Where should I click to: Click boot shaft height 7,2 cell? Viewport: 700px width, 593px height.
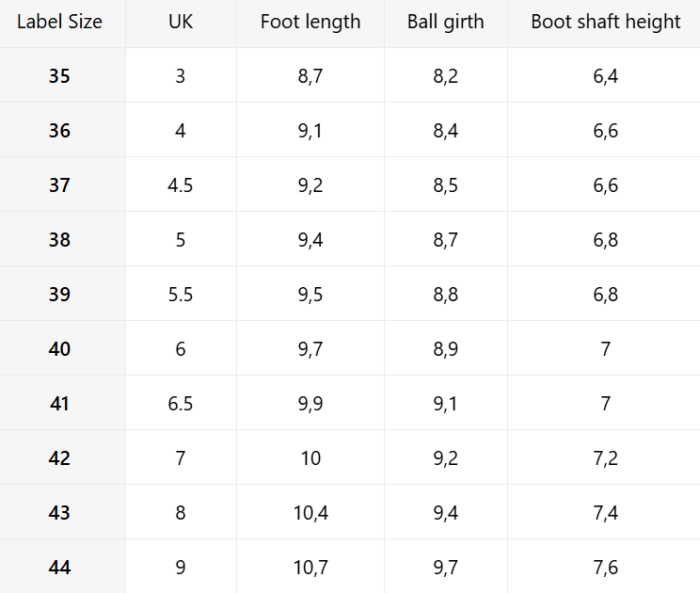[x=606, y=458]
